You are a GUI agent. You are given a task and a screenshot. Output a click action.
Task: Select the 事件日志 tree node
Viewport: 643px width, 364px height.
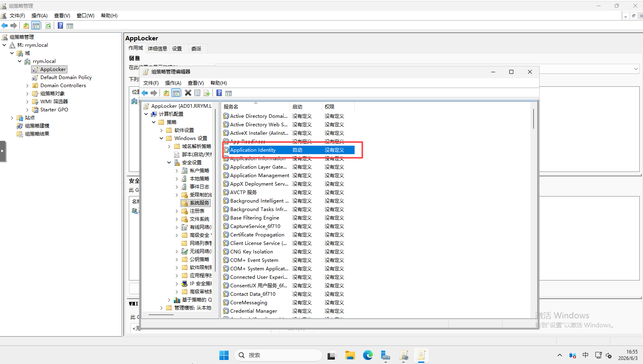click(196, 187)
